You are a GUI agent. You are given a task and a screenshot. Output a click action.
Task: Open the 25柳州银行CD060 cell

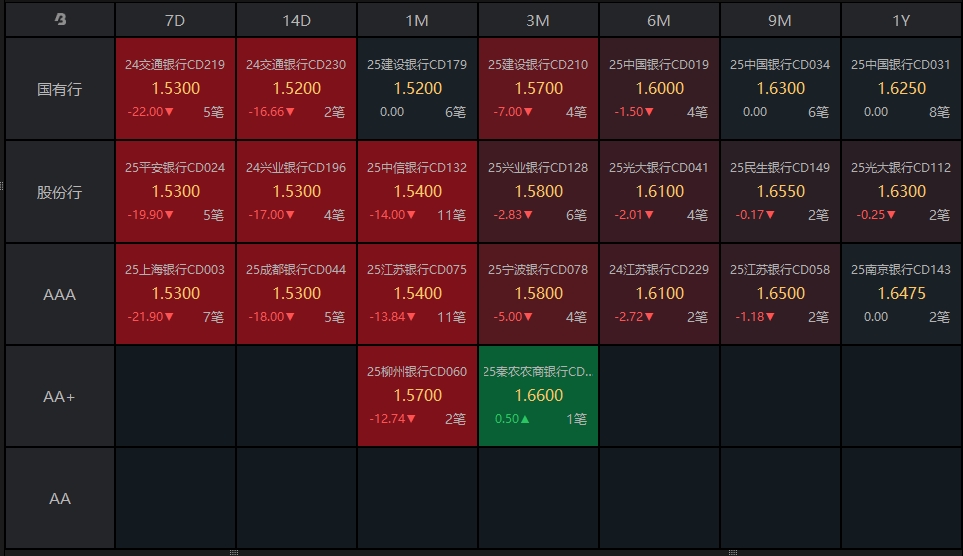[417, 396]
